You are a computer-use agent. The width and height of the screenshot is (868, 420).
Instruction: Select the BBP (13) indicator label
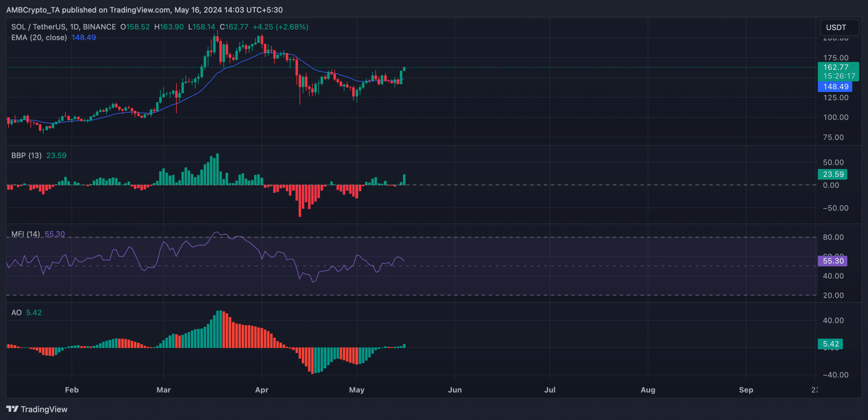click(x=26, y=155)
